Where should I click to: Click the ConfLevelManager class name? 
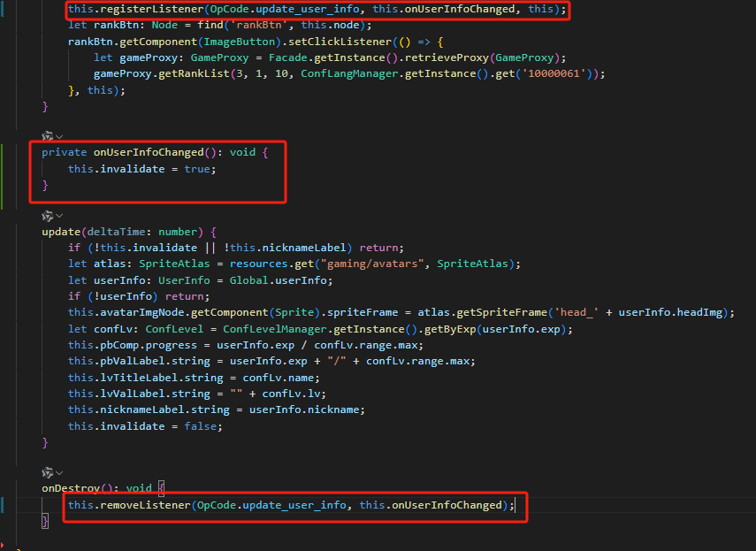[x=275, y=329]
